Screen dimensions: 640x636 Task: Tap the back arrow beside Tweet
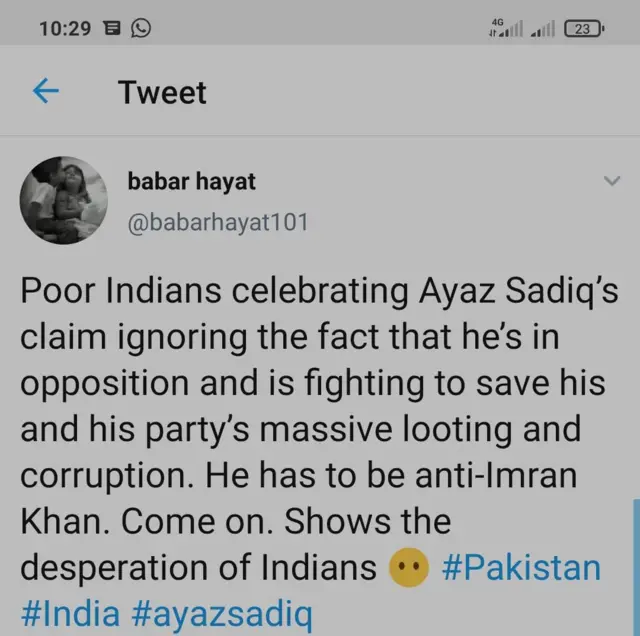coord(46,92)
